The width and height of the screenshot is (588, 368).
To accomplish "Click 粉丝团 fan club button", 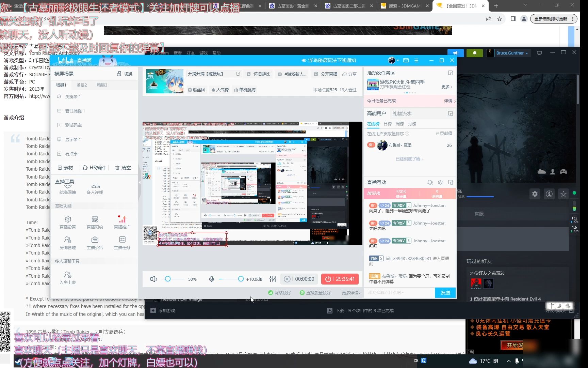I will point(197,90).
